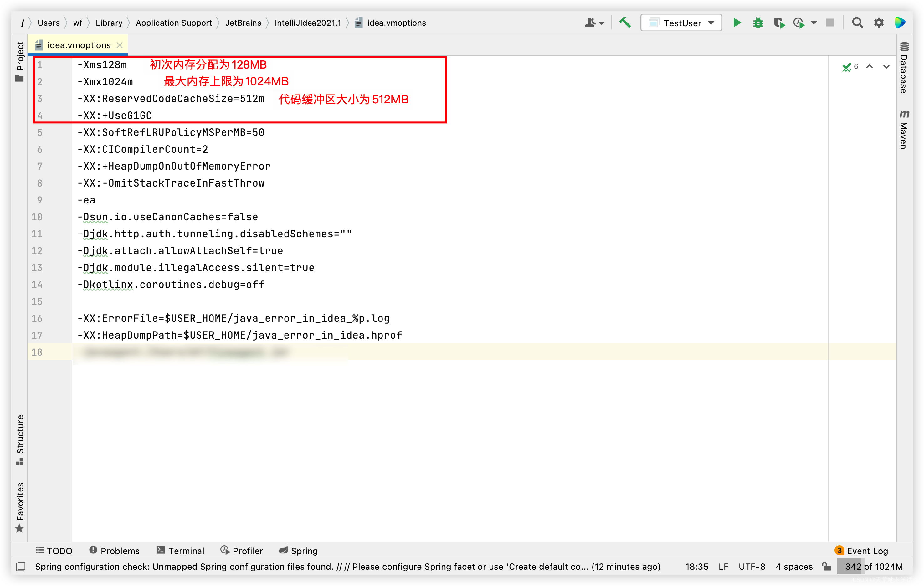Open IDE settings gear icon

(x=878, y=23)
